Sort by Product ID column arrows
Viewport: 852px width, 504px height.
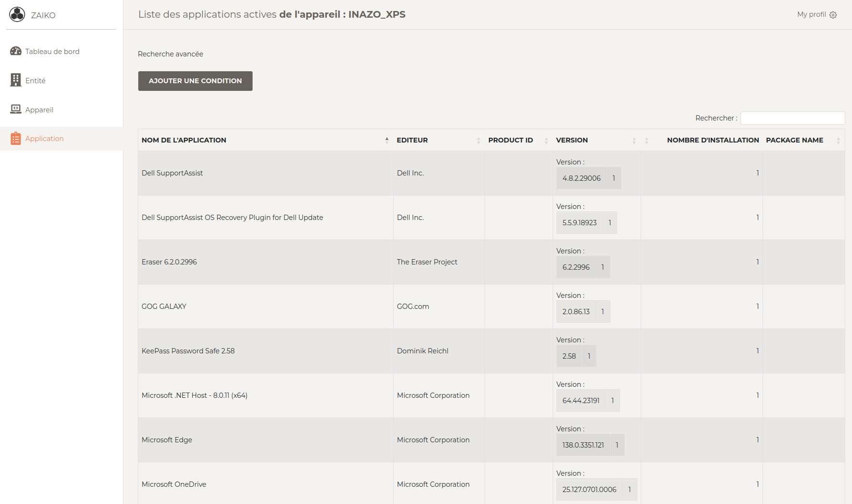click(x=546, y=140)
